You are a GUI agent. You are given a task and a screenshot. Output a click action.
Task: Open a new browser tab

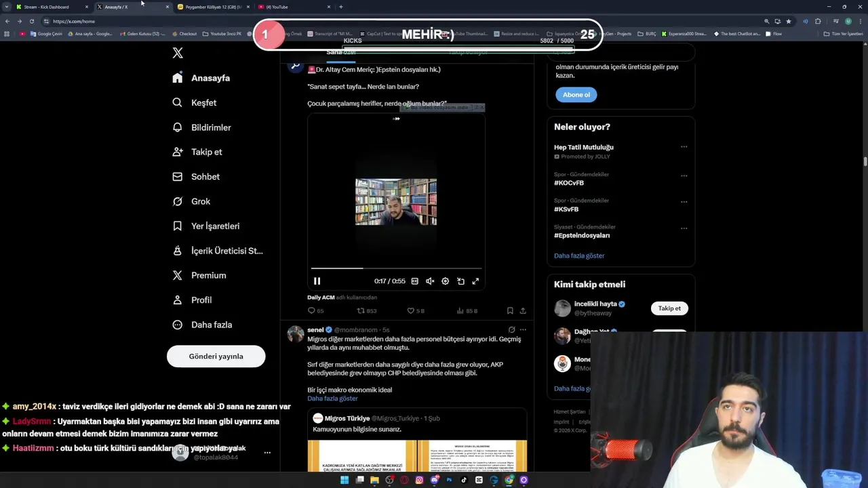click(340, 7)
